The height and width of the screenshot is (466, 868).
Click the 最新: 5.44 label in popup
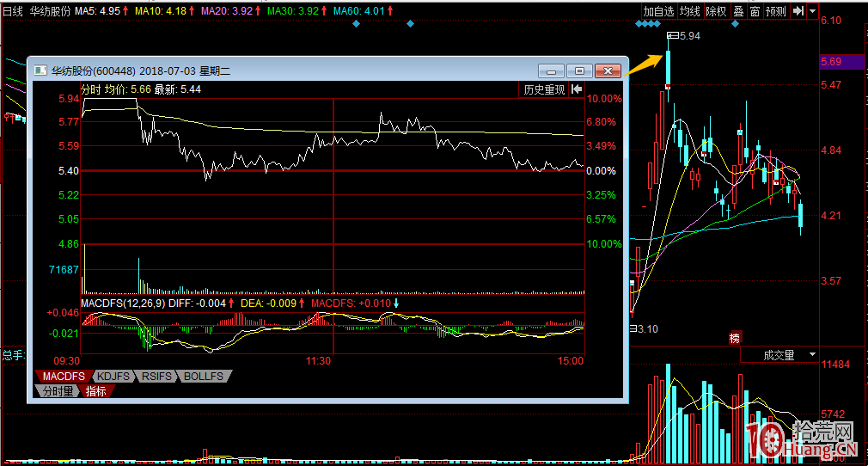(178, 89)
